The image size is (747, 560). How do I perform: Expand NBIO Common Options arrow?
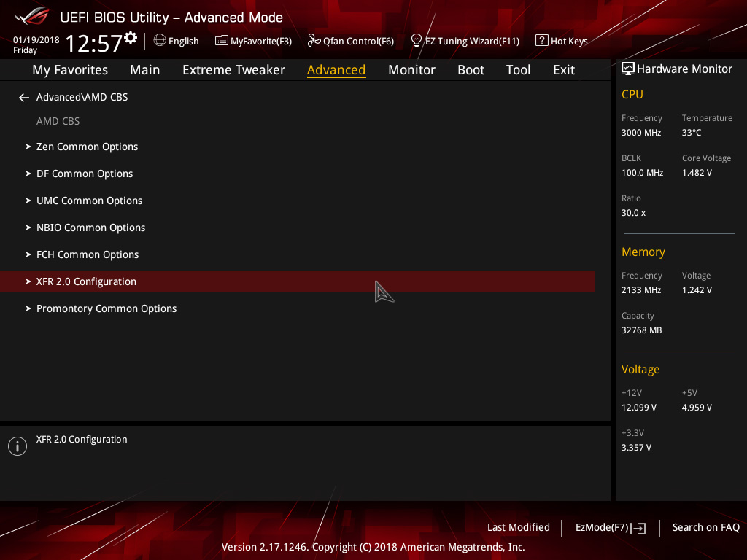click(28, 227)
